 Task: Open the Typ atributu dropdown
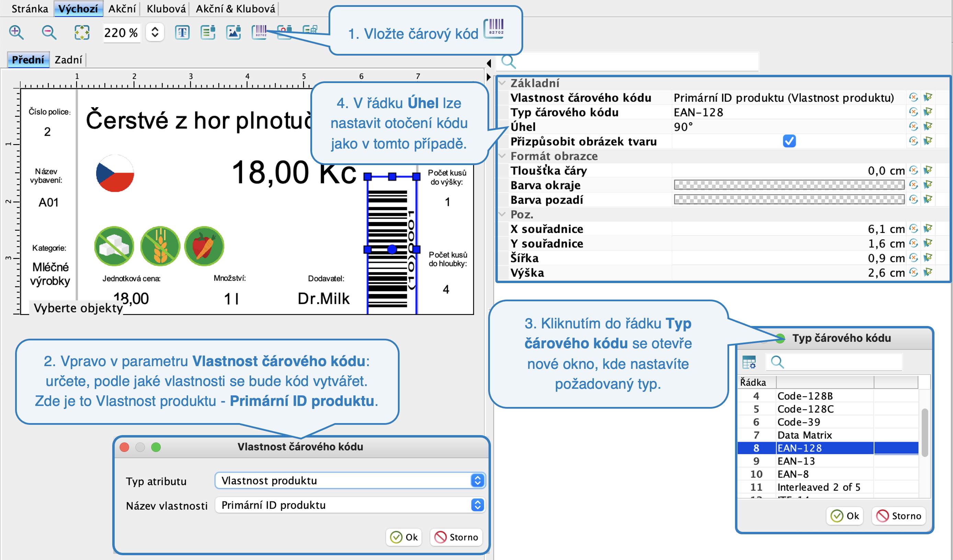click(x=350, y=481)
